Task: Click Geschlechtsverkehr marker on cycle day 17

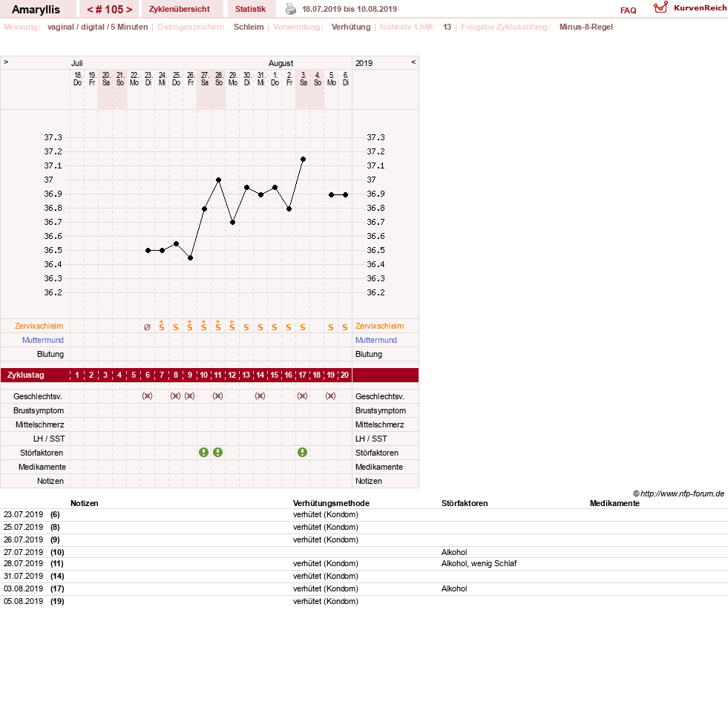Action: [302, 396]
